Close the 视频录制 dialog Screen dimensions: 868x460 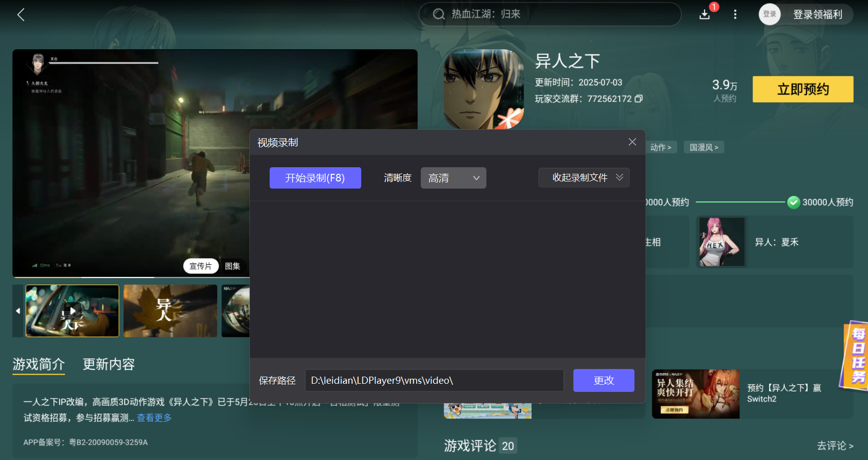[x=632, y=142]
